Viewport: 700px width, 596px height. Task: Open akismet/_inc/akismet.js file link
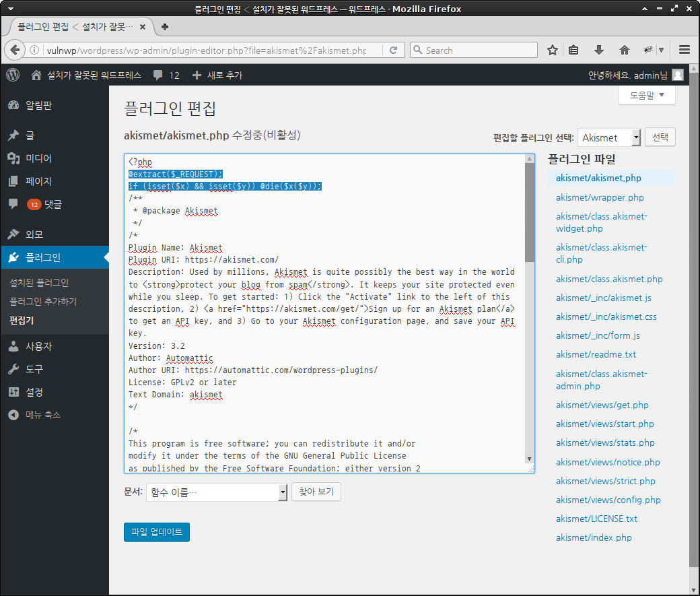coord(604,298)
